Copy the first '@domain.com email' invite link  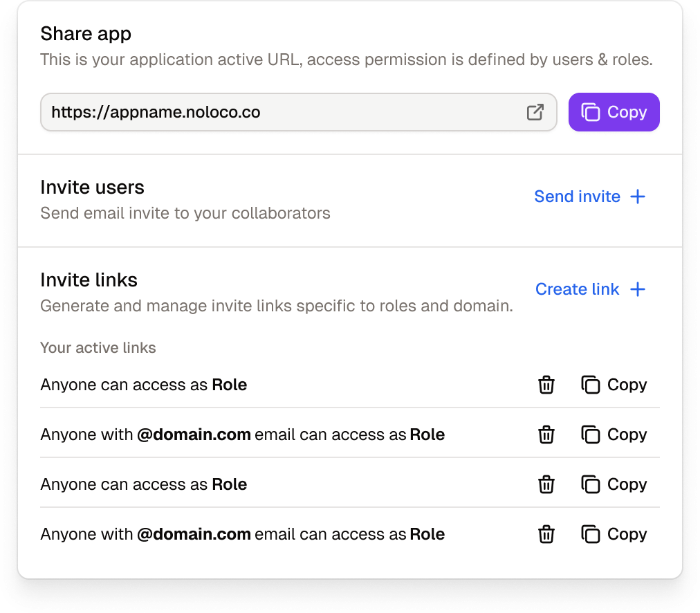(x=614, y=434)
